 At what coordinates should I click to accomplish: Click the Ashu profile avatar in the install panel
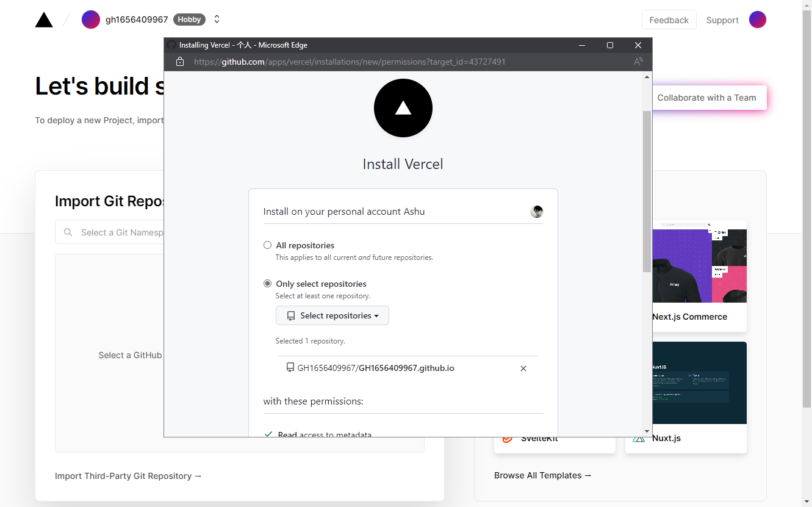[537, 212]
